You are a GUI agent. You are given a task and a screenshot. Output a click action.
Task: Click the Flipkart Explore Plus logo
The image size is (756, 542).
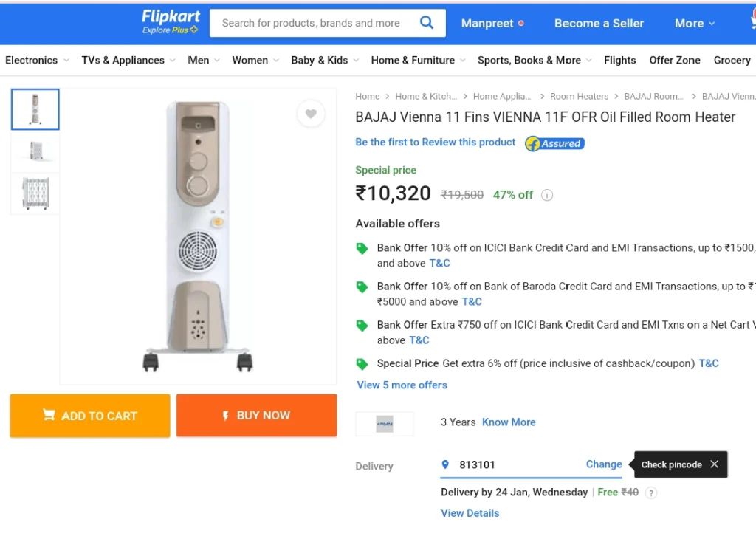tap(171, 22)
